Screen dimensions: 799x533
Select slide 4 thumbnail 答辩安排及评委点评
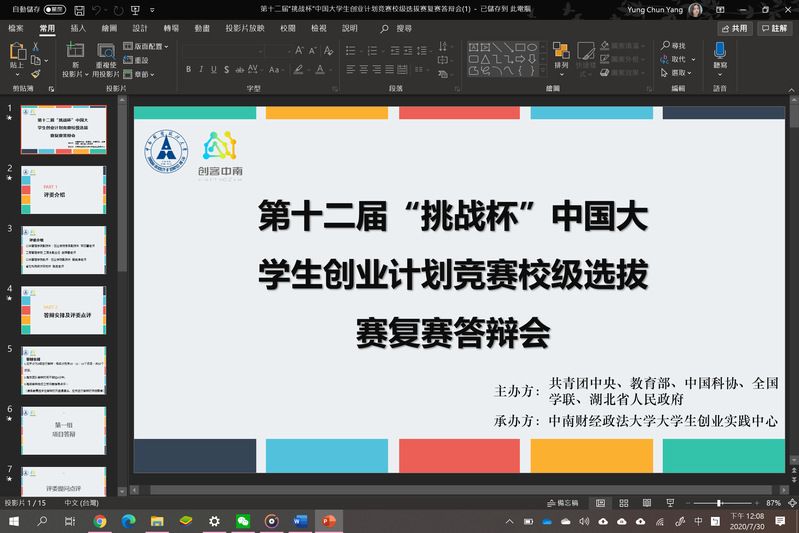[x=64, y=311]
